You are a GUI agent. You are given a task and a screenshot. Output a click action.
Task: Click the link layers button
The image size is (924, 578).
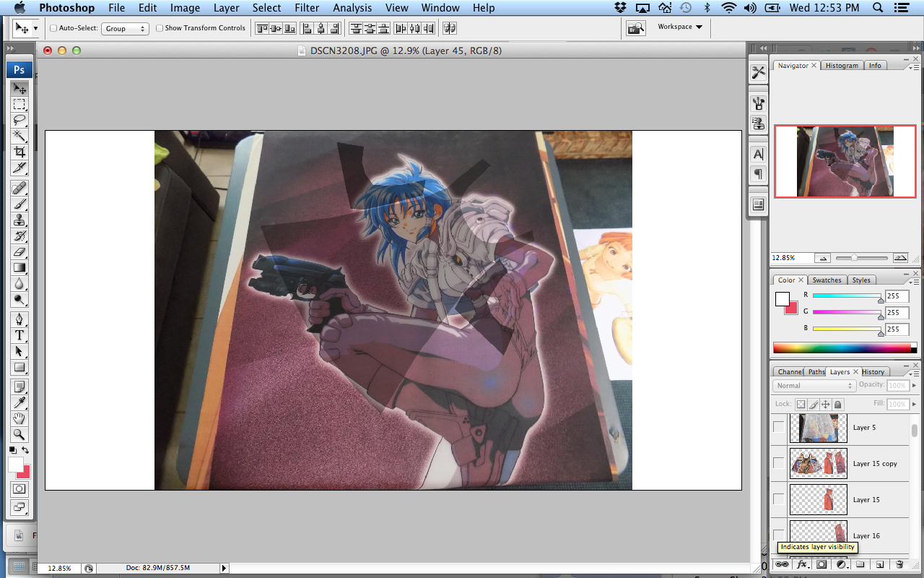782,564
